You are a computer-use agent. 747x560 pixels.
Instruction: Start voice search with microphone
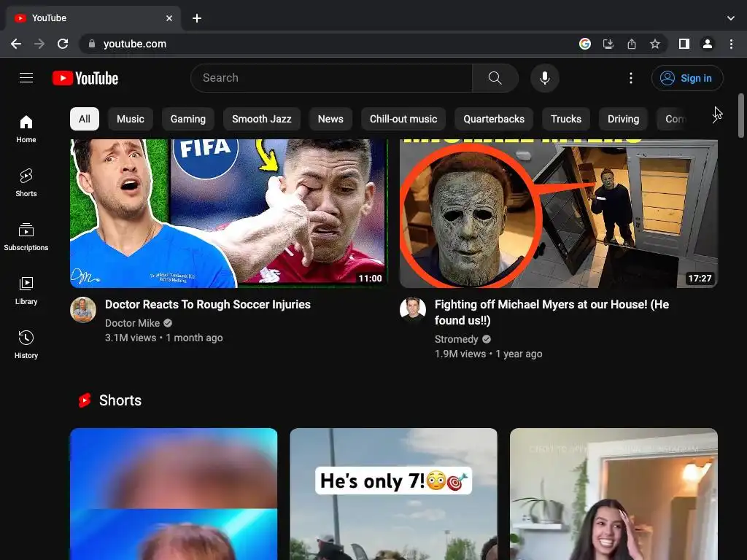tap(544, 78)
